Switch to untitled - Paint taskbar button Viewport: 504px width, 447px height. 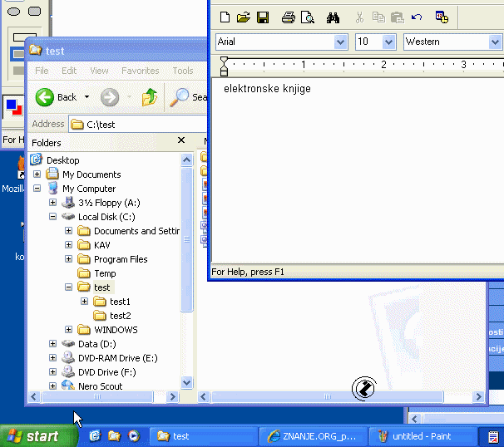click(x=422, y=436)
